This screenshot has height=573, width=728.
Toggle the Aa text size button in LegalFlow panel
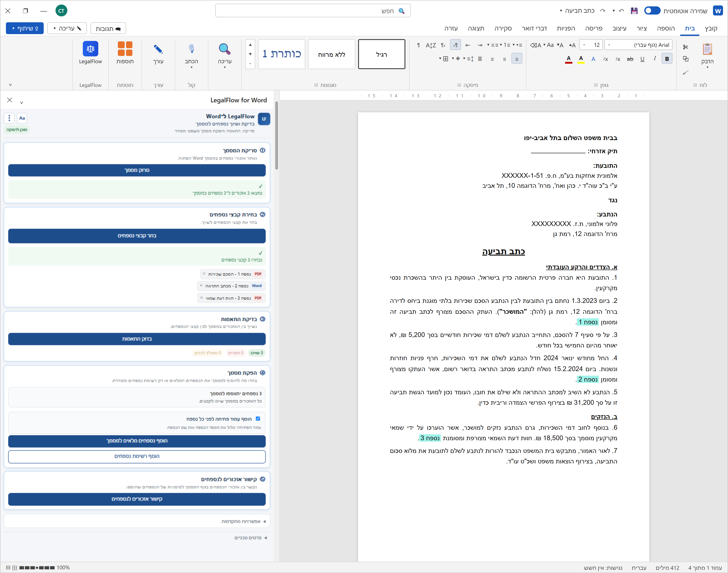point(22,118)
